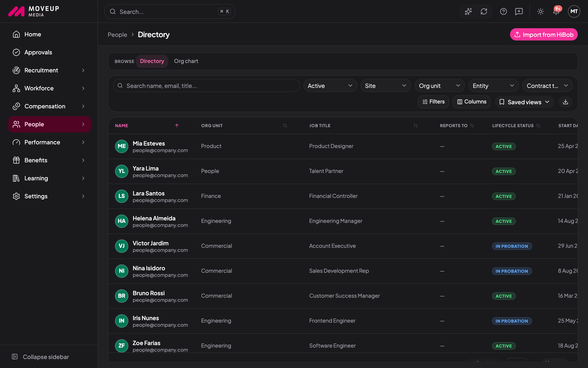
Task: Expand Workforce sidebar section
Action: pyautogui.click(x=50, y=88)
